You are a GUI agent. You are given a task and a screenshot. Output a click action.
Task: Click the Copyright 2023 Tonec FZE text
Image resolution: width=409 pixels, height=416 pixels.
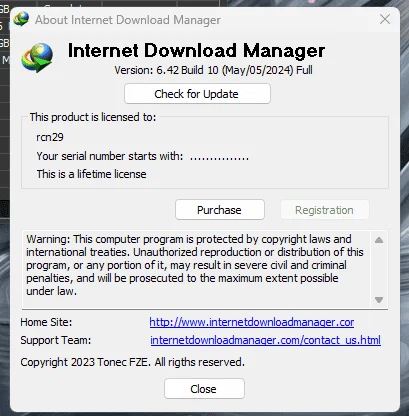pos(132,362)
